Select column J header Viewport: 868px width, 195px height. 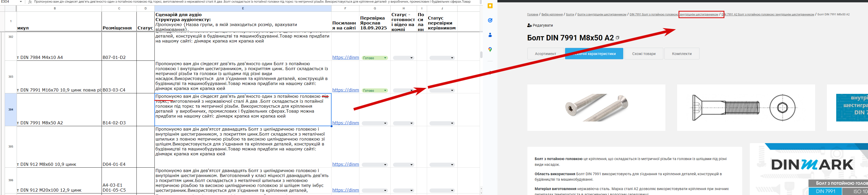click(x=442, y=8)
